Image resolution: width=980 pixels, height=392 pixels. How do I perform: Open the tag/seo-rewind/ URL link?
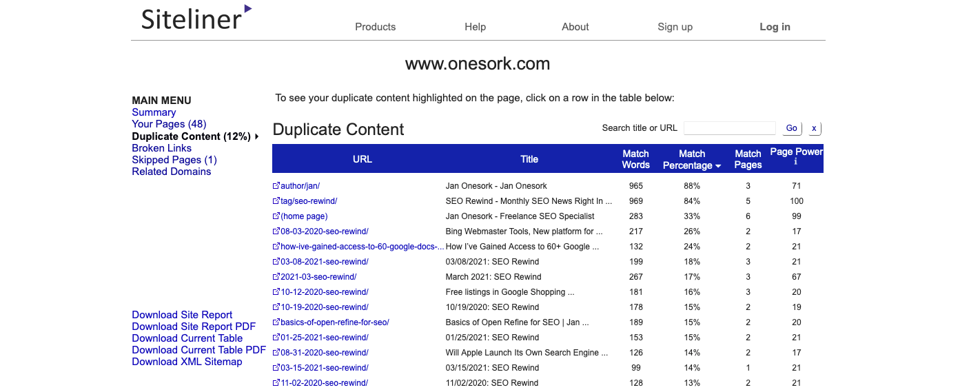point(309,201)
